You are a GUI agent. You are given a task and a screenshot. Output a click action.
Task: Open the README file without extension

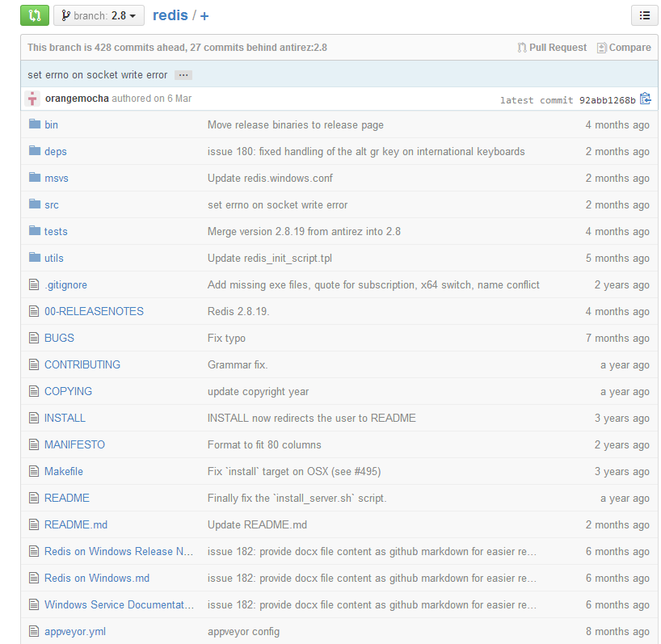pos(67,498)
